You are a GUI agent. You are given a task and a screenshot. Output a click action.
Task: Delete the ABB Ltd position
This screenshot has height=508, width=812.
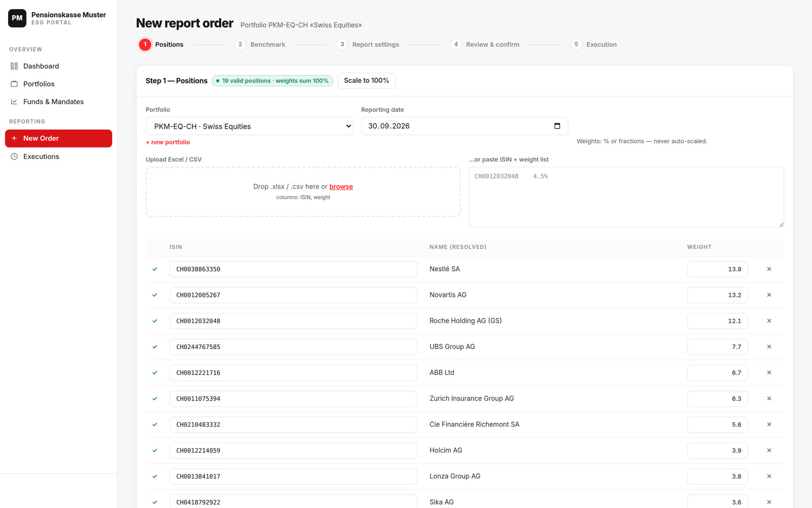[769, 373]
